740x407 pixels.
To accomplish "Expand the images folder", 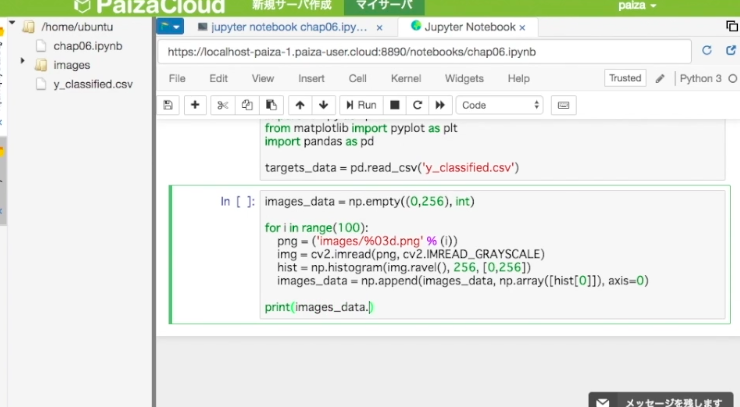I will click(22, 60).
